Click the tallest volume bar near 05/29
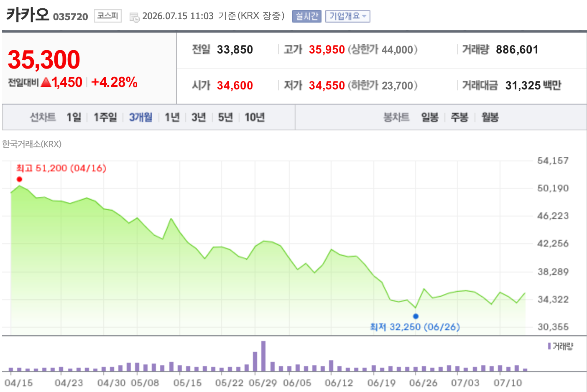Viewport: 587px width, 392px height. (263, 356)
